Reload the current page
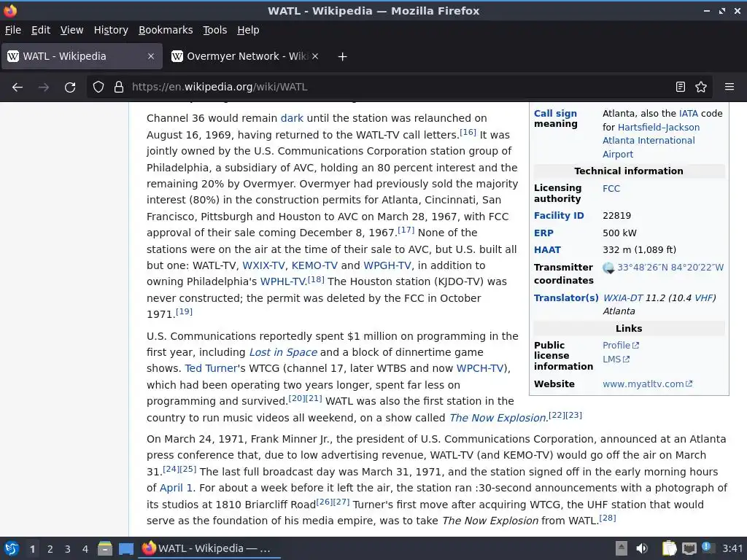This screenshot has width=747, height=560. (x=70, y=87)
